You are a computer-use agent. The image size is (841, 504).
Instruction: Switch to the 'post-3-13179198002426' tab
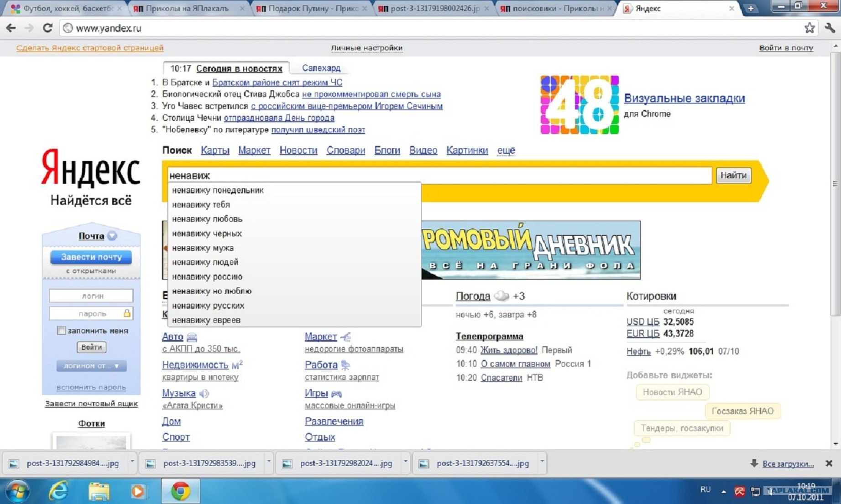434,8
